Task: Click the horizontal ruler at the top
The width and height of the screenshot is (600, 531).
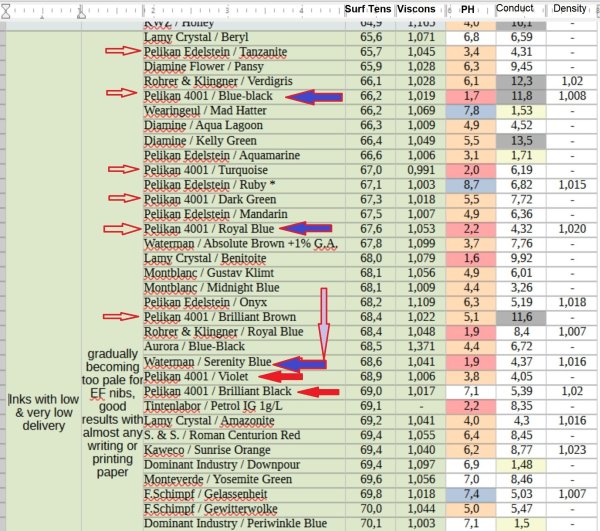Action: pyautogui.click(x=170, y=8)
